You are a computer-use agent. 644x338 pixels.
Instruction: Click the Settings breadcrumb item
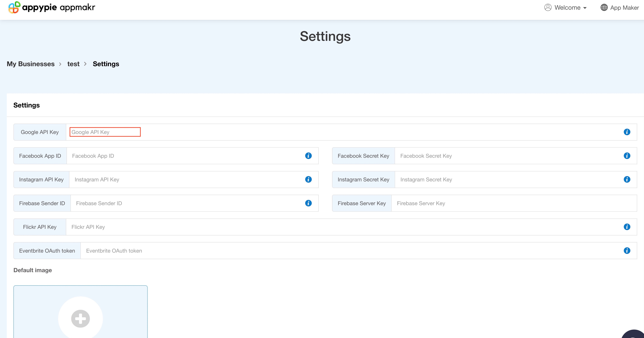(106, 64)
